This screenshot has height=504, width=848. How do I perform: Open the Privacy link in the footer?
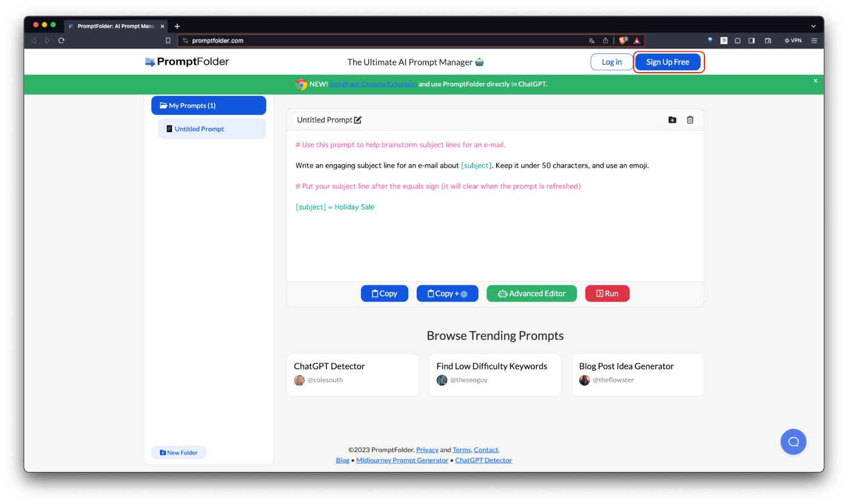pyautogui.click(x=427, y=449)
